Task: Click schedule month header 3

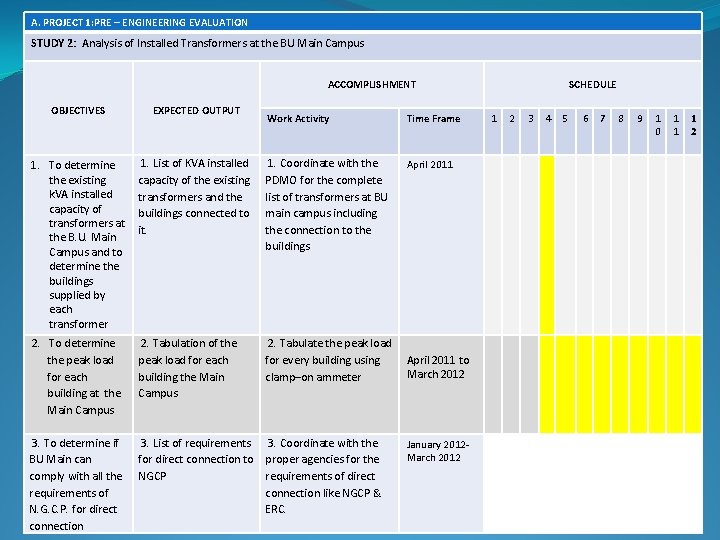Action: [529, 131]
